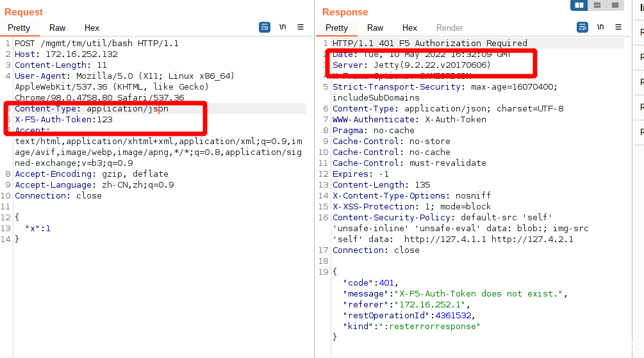Viewport: 644px width, 358px height.
Task: Select the Request Pretty tab
Action: (x=19, y=28)
